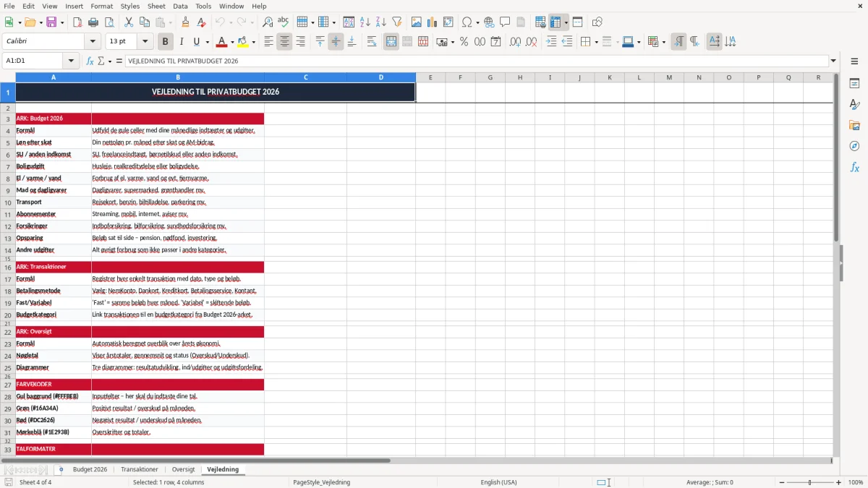Expand the Name Box dropdown
This screenshot has width=868, height=488.
click(71, 61)
